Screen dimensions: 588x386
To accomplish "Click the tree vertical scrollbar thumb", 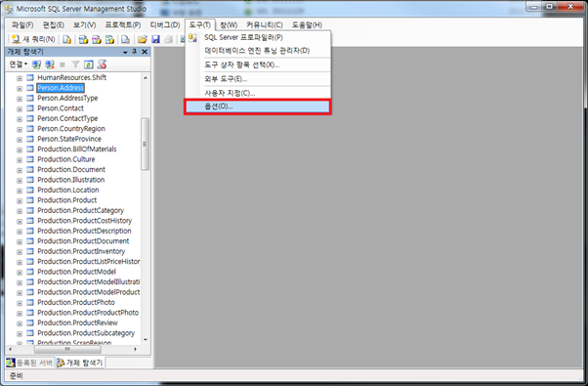I will tap(146, 144).
